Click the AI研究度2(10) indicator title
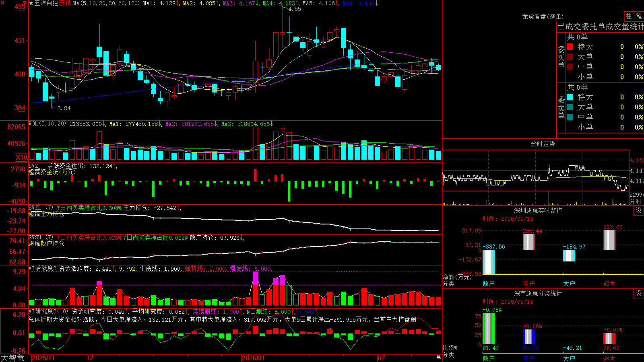 tap(48, 311)
